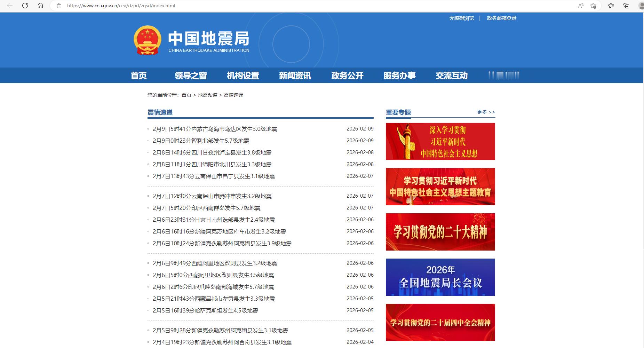Start Read aloud from the address bar
The height and width of the screenshot is (348, 644).
580,6
